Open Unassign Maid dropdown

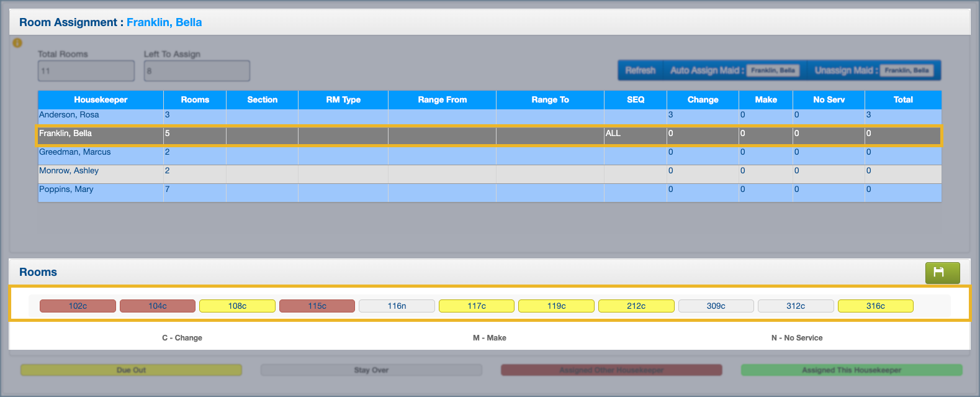907,70
